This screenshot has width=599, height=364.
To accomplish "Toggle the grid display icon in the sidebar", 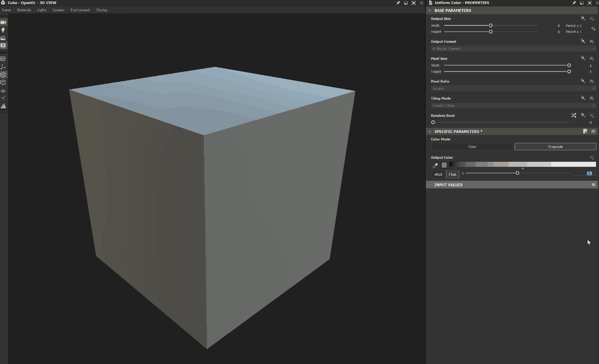I will pos(3,58).
